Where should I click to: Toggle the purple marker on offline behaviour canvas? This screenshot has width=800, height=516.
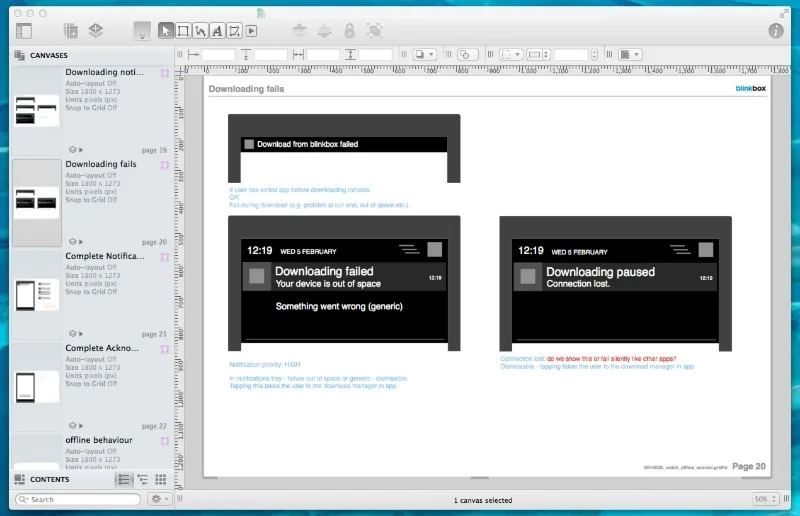(x=165, y=441)
